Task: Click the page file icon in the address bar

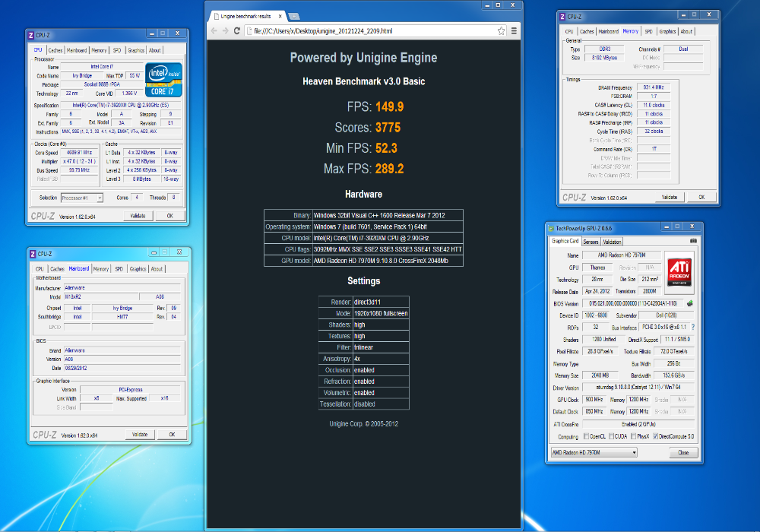Action: point(249,31)
